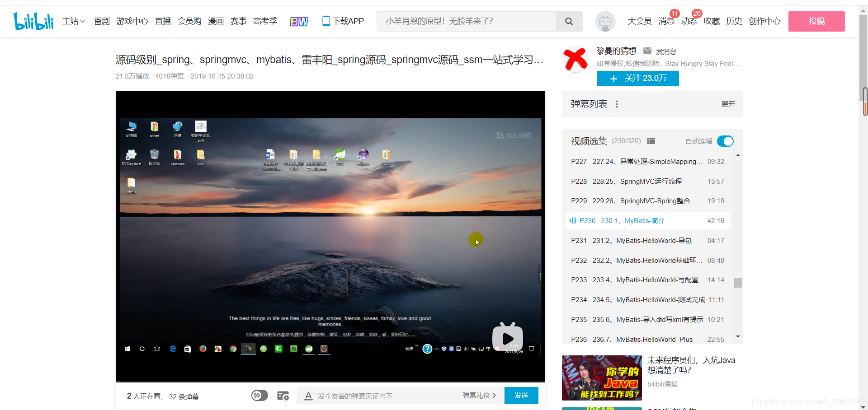Open 历史 watch history
Screen dimensions: 868x410
734,21
